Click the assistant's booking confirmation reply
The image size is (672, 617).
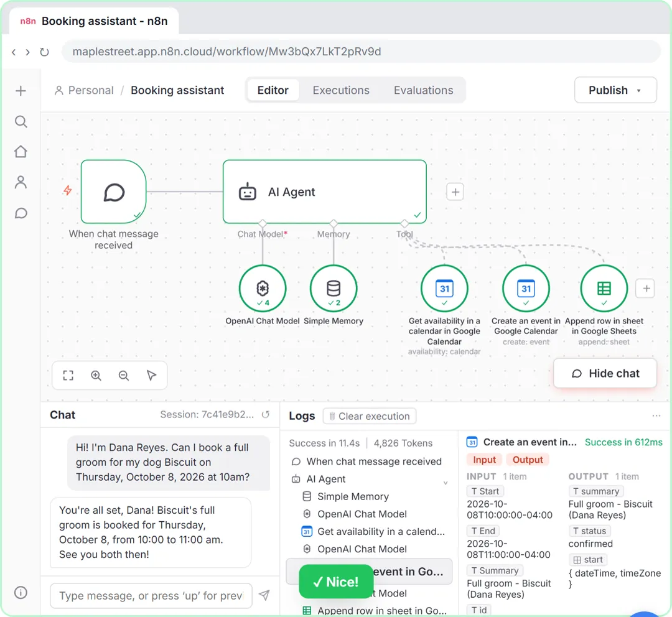(151, 532)
